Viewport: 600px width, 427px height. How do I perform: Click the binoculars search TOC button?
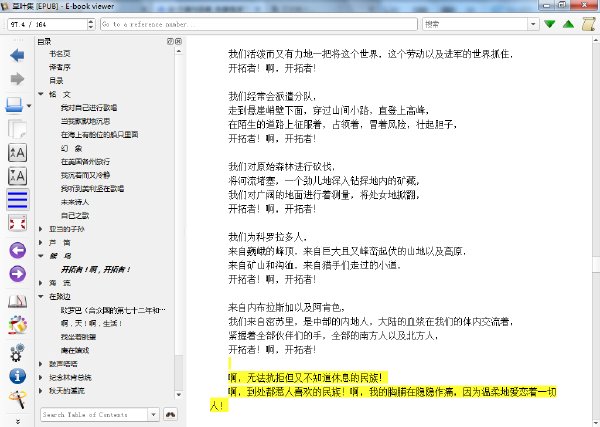pyautogui.click(x=170, y=414)
